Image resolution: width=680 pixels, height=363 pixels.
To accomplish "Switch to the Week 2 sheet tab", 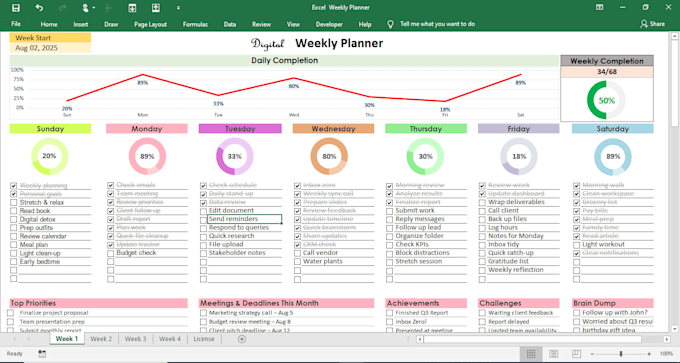I will 101,339.
